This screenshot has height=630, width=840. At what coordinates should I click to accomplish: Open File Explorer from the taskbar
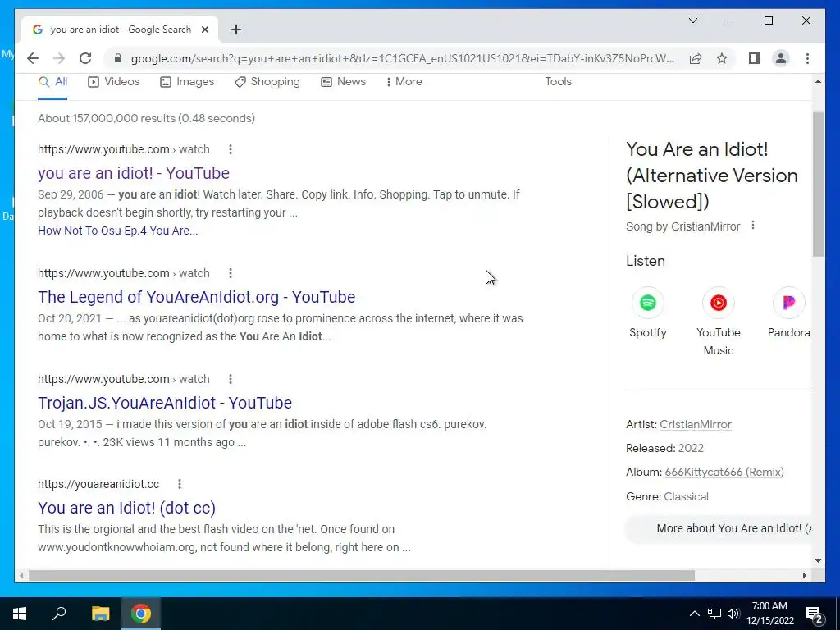(100, 614)
